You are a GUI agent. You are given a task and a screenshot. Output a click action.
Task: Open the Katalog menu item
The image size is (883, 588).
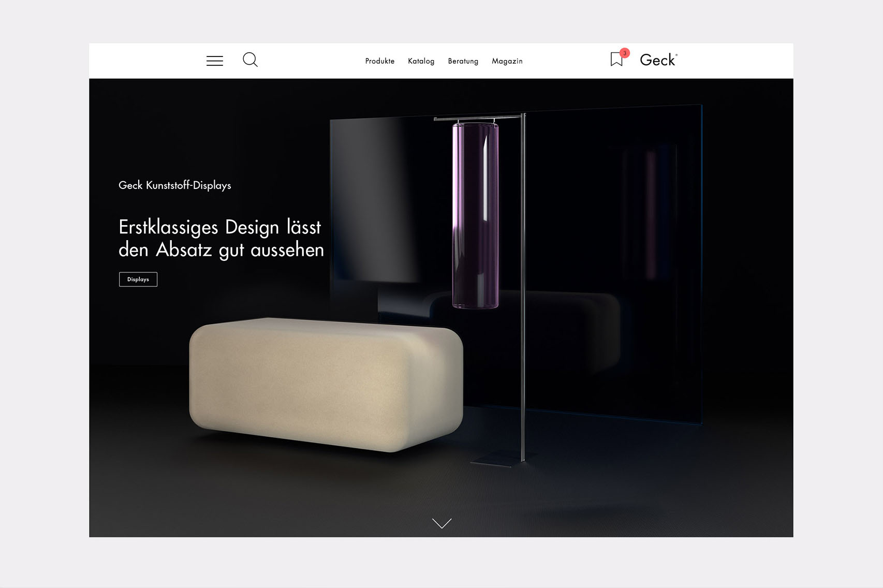click(x=421, y=61)
